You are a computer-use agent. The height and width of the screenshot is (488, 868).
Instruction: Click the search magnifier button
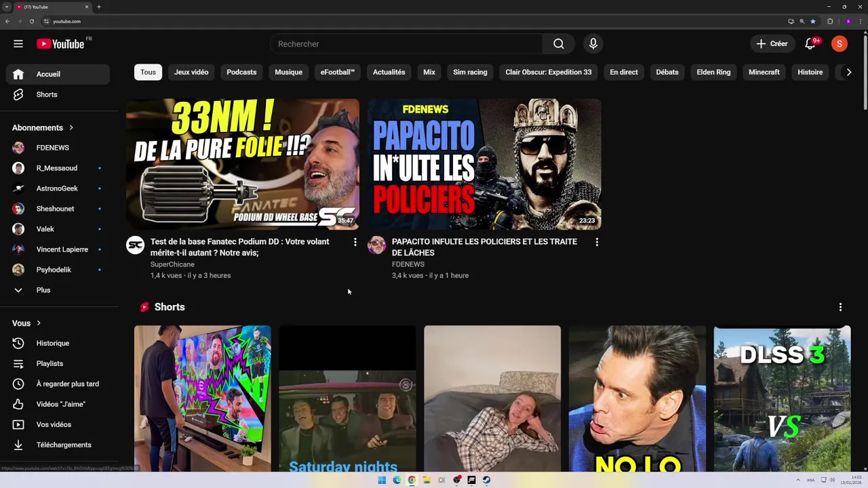(x=558, y=44)
